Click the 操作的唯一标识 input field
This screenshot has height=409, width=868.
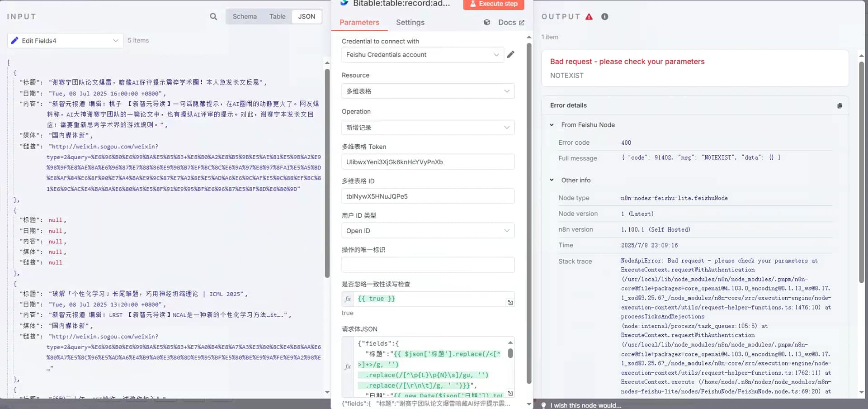[428, 264]
